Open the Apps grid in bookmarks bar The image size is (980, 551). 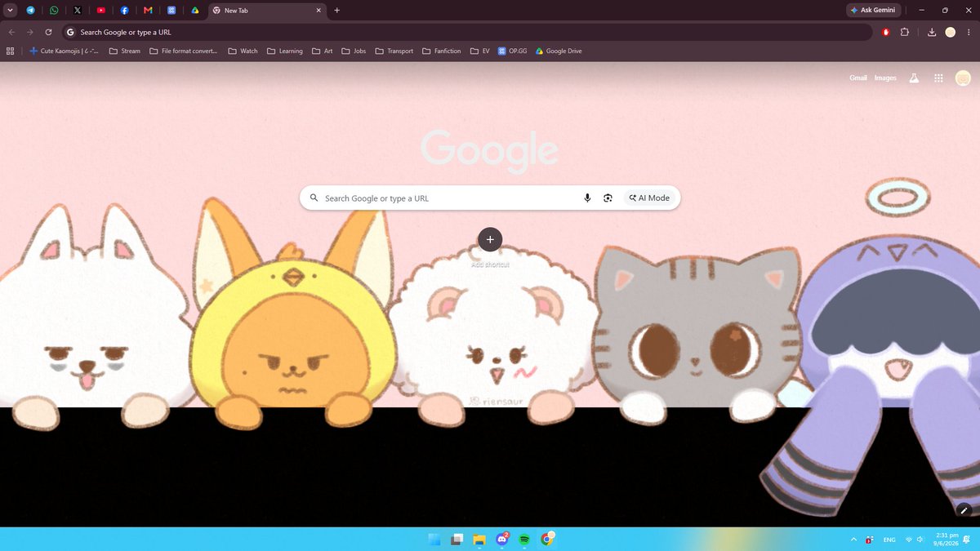click(x=11, y=51)
